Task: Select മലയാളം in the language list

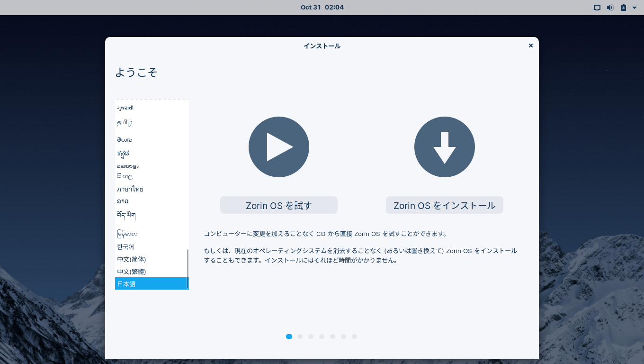Action: point(152,166)
